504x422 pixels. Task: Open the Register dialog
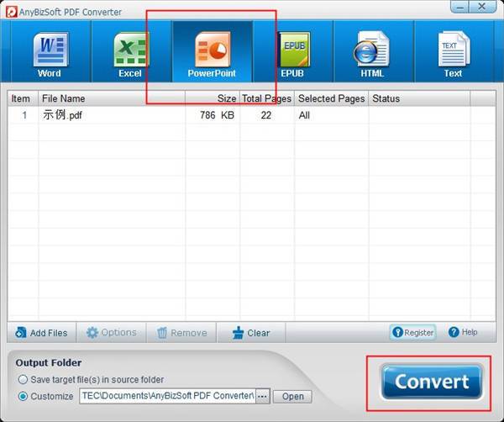coord(413,332)
